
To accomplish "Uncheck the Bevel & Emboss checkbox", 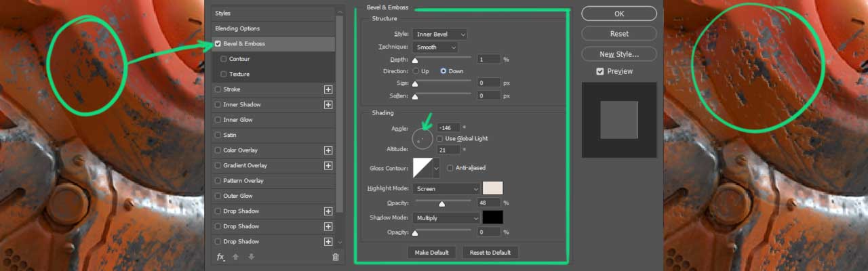I will click(x=218, y=43).
